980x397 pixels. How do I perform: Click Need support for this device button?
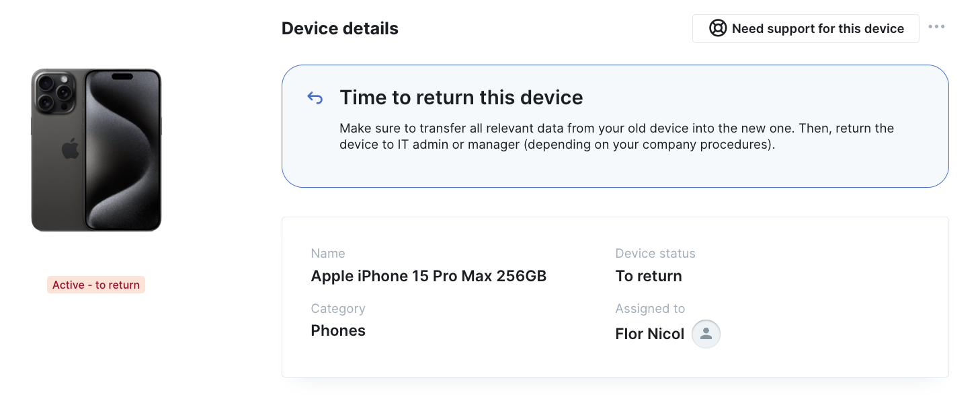point(805,28)
